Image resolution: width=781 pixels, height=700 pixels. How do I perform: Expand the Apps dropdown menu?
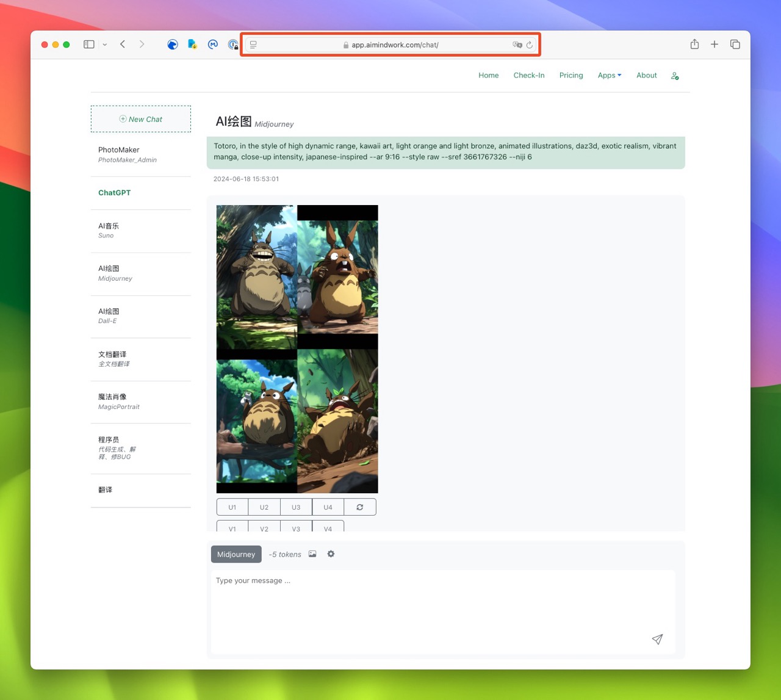point(610,76)
